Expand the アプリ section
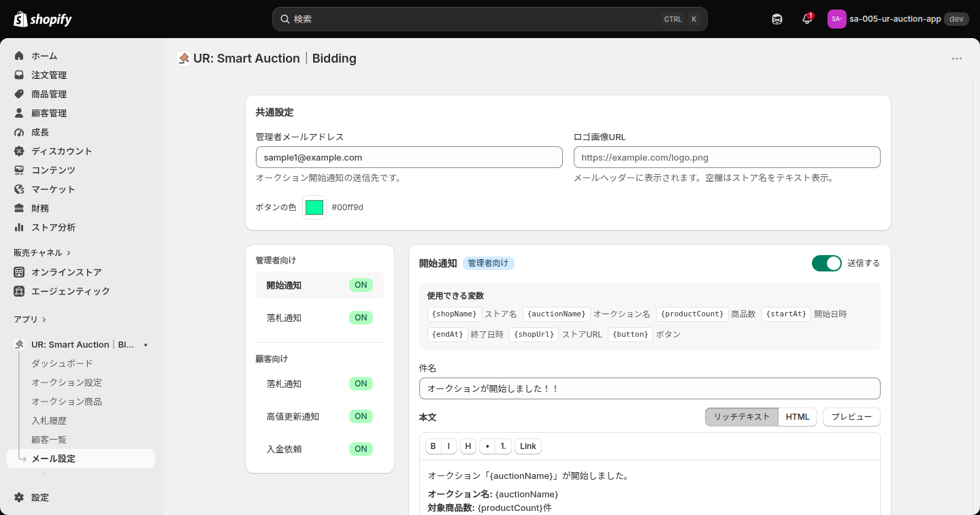980x515 pixels. point(30,319)
